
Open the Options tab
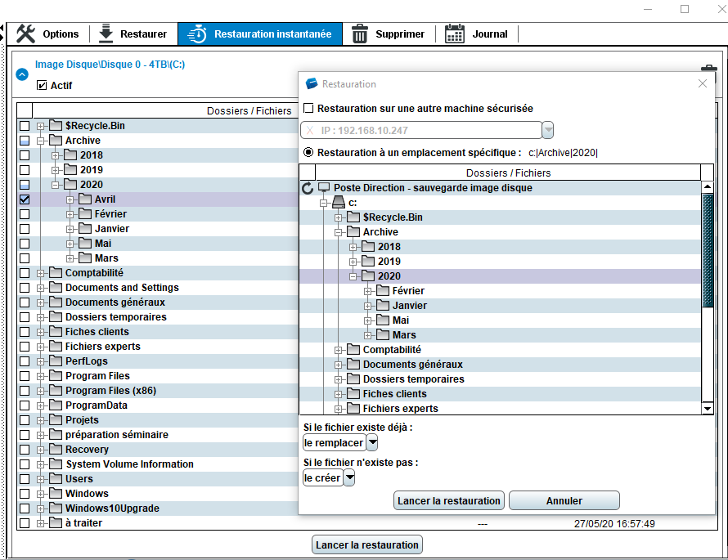47,34
